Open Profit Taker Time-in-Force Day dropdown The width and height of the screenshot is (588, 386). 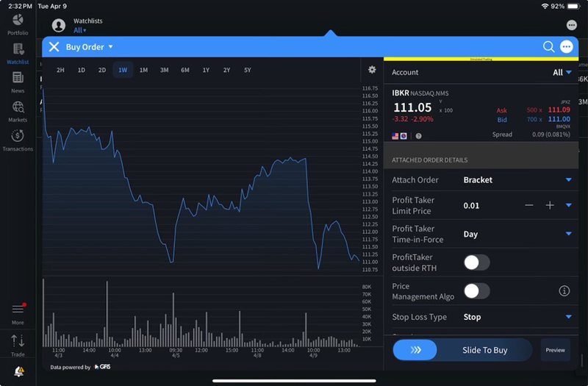(568, 234)
